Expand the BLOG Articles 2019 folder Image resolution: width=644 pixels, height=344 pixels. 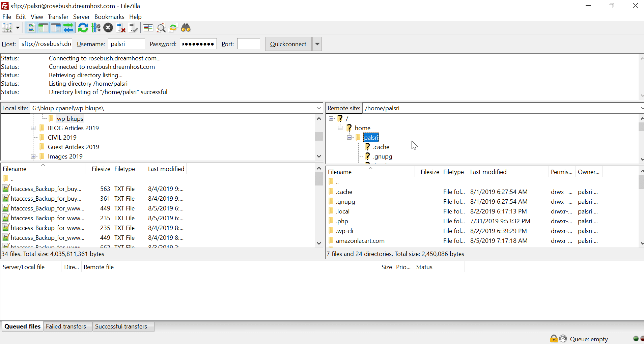(x=33, y=128)
